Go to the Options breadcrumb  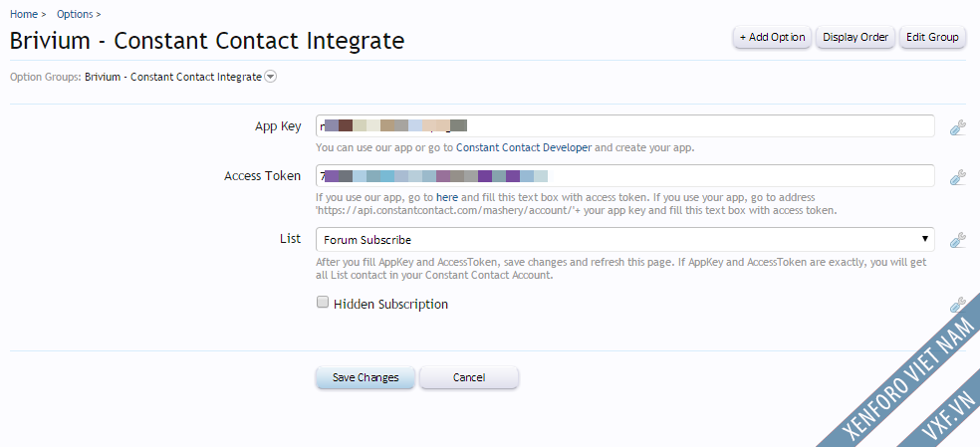[75, 14]
